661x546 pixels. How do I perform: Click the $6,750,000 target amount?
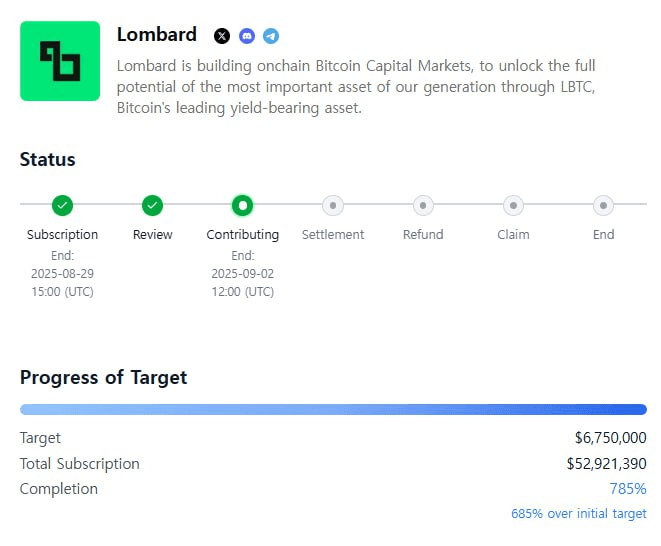coord(610,438)
